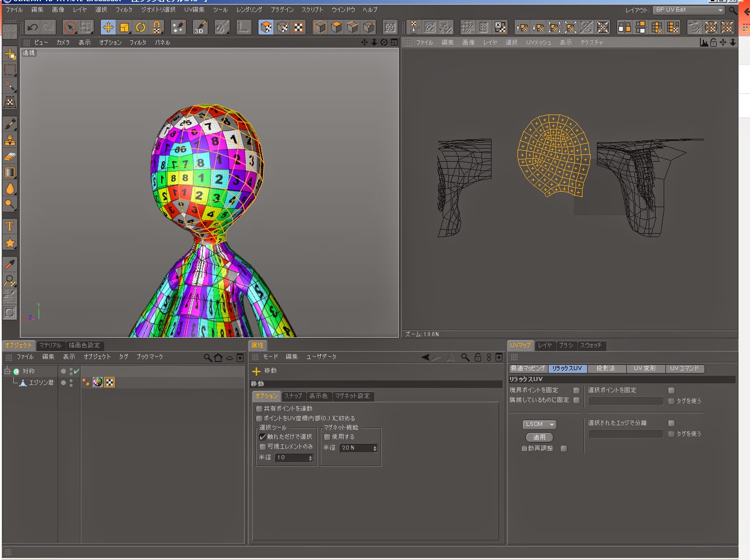Viewport: 750px width, 560px height.
Task: Click the 適用 button
Action: [539, 437]
